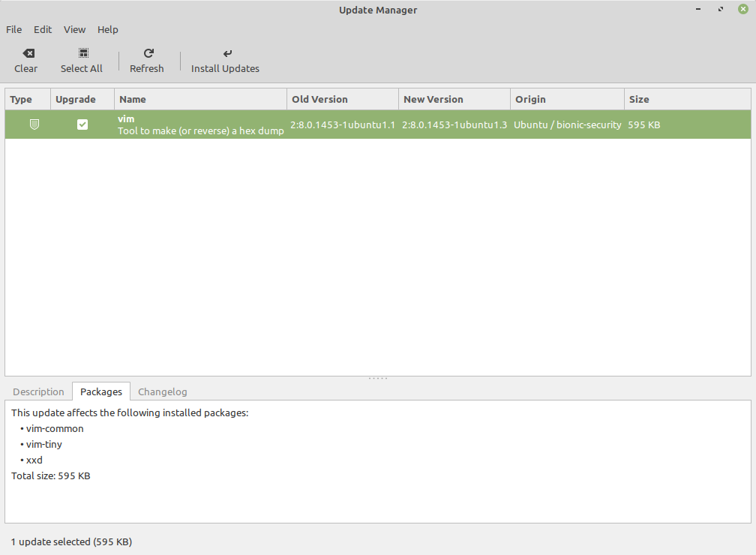The height and width of the screenshot is (555, 756).
Task: Click the Total size: 595 KB text
Action: click(51, 476)
